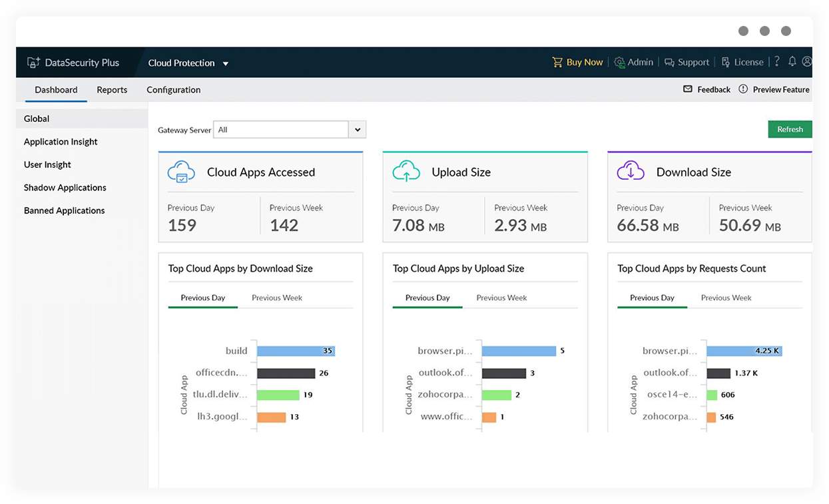Expand the Cloud Protection module dropdown
829x504 pixels.
(225, 63)
